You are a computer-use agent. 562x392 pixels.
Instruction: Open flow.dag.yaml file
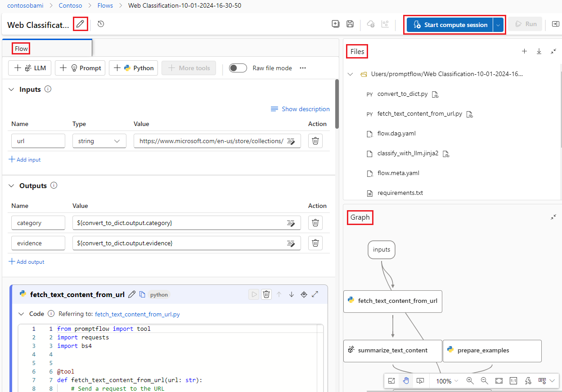coord(396,134)
